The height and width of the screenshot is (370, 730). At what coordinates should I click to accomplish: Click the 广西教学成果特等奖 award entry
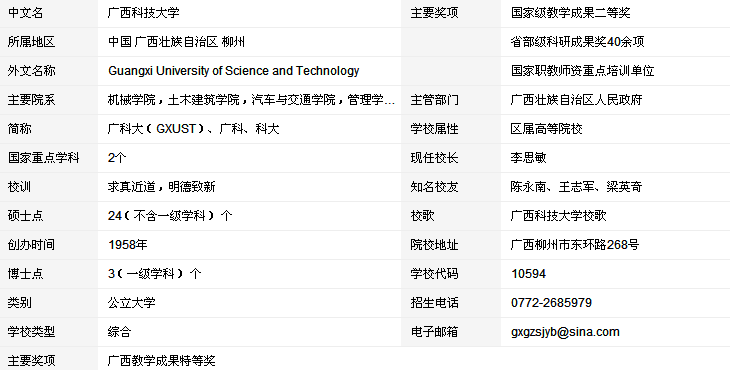(162, 360)
